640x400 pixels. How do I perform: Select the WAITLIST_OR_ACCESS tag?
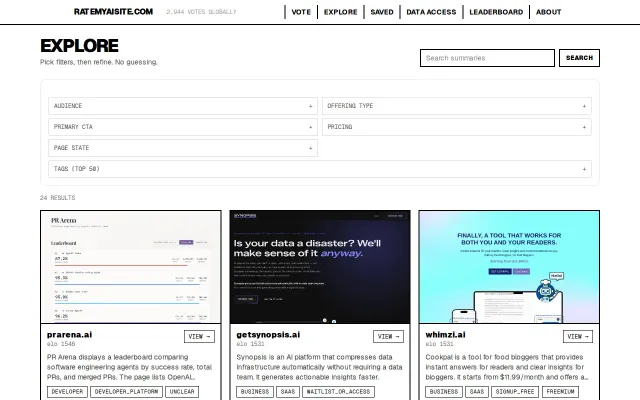pos(338,392)
